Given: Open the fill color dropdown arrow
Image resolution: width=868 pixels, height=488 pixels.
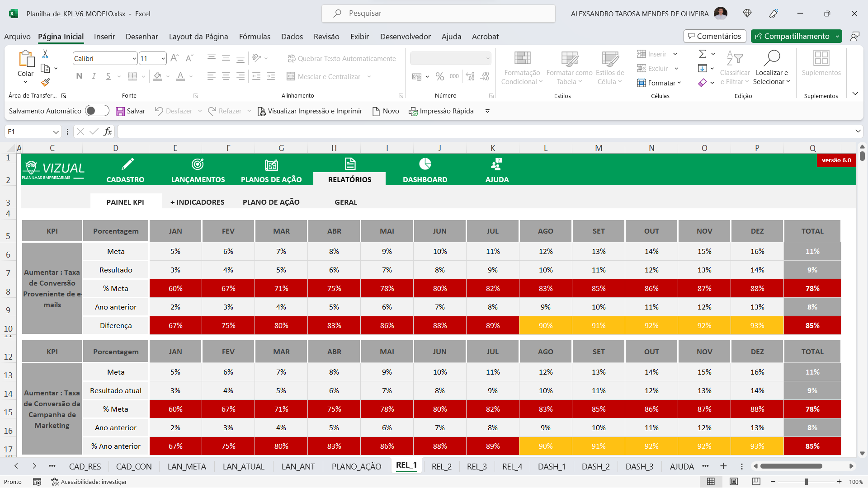Looking at the screenshot, I should pos(167,76).
